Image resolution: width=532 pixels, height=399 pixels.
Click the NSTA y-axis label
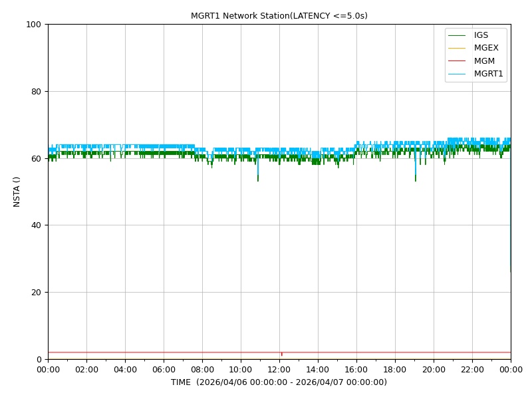[16, 192]
